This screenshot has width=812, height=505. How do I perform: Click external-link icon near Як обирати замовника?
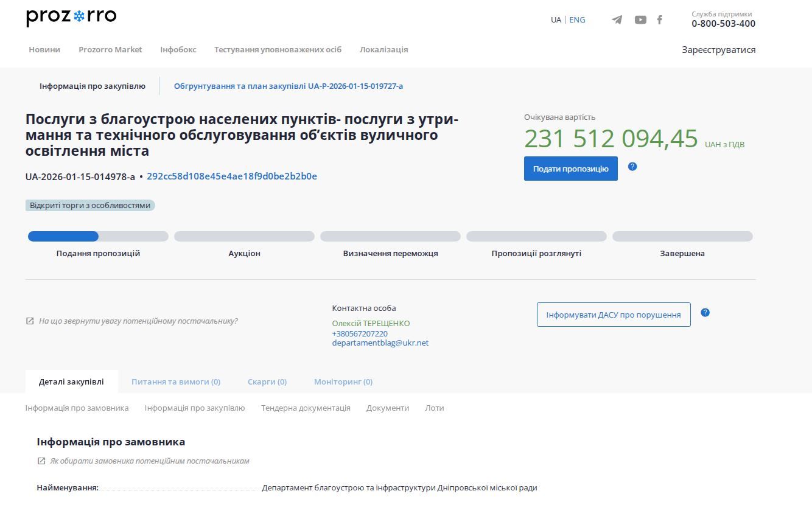pos(41,461)
